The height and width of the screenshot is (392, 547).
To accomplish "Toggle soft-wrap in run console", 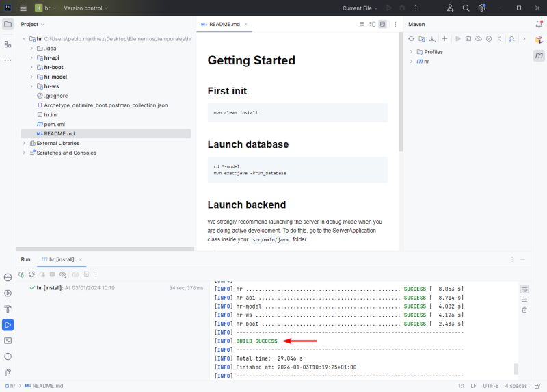I will [524, 289].
